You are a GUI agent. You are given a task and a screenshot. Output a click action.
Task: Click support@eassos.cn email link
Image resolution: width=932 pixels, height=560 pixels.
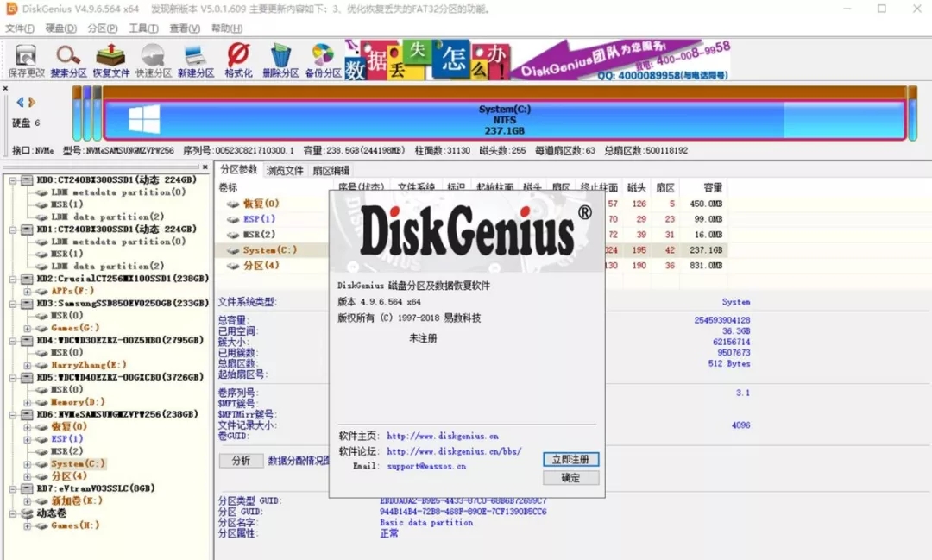426,466
